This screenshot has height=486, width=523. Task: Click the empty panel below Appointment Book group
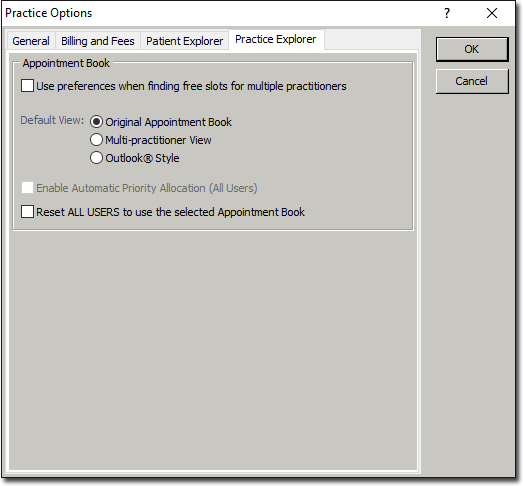[x=213, y=350]
